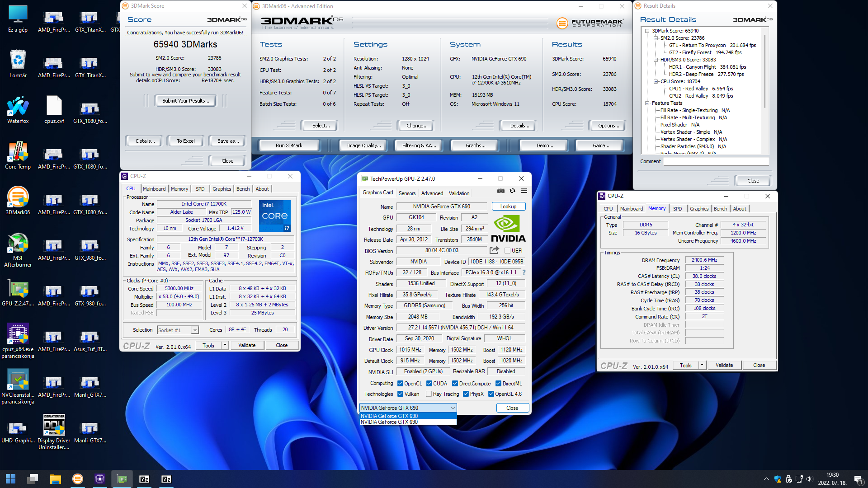Open SPD tab in CPU-Z Memory window
The width and height of the screenshot is (868, 488).
(x=677, y=209)
